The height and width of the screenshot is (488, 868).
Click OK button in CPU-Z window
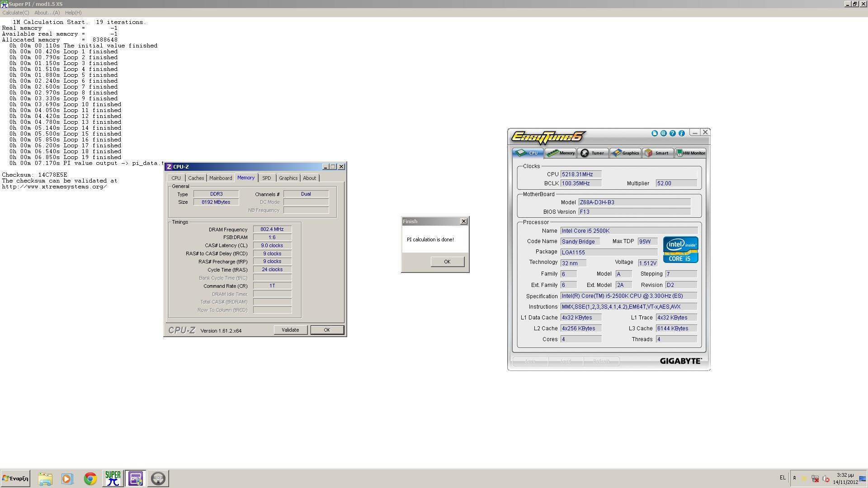tap(327, 330)
